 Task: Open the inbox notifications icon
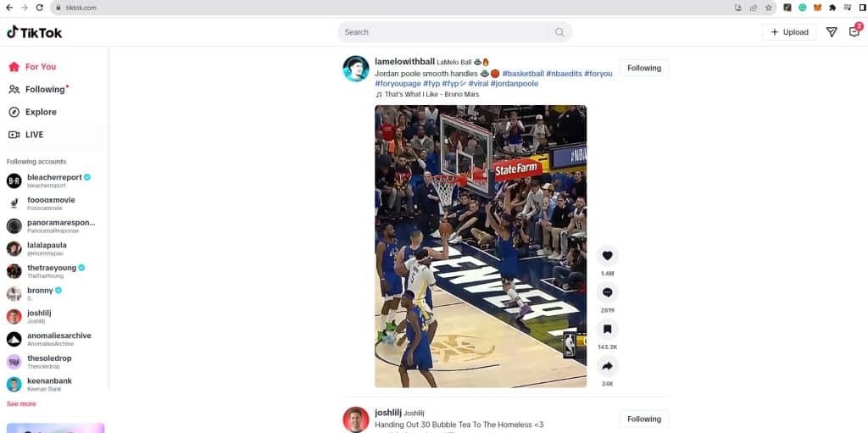tap(854, 32)
